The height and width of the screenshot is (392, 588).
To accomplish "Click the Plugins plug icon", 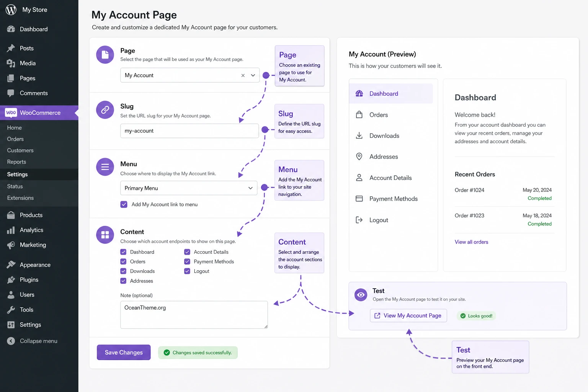I will 11,280.
